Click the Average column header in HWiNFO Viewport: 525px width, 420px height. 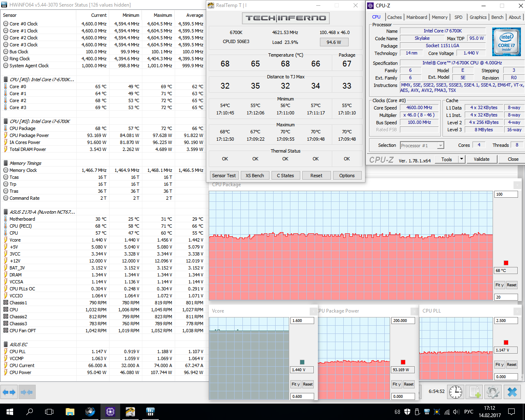[190, 15]
